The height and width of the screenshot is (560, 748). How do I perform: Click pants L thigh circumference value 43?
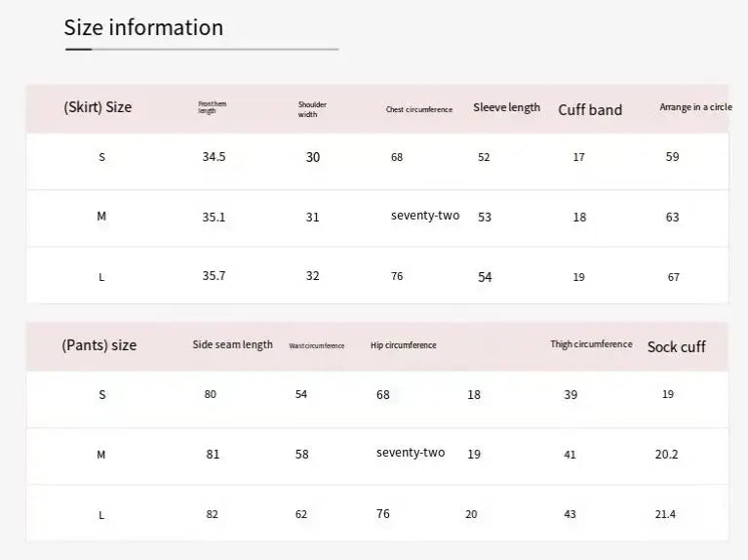coord(571,514)
